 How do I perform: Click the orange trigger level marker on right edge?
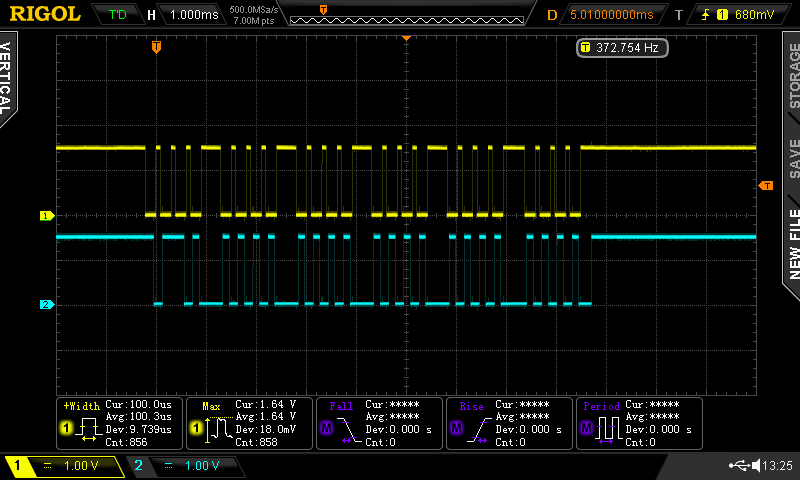[x=766, y=186]
